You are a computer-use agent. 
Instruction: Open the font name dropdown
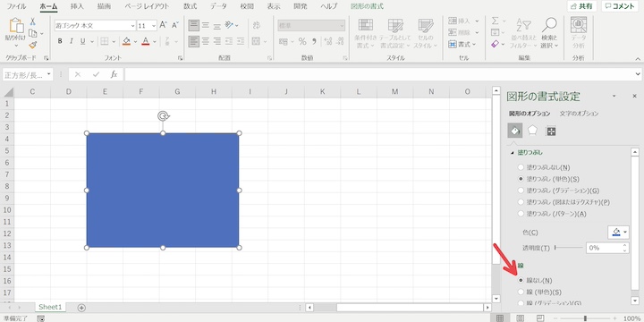132,25
